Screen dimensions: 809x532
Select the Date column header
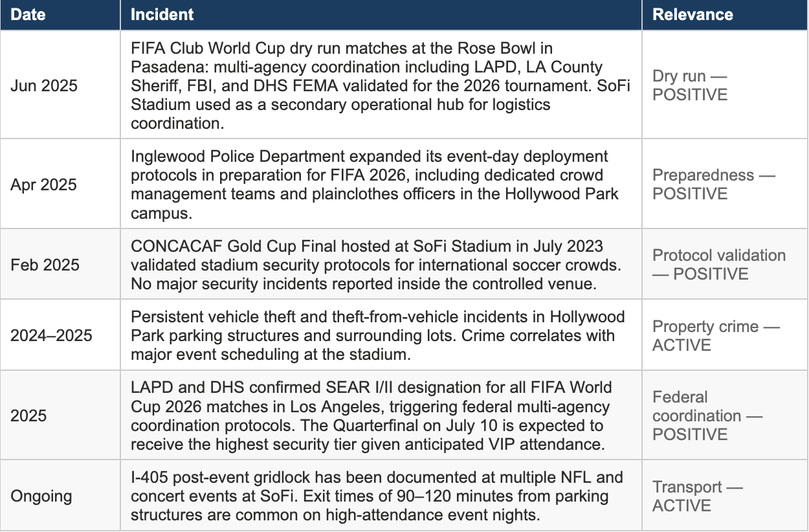coord(28,15)
